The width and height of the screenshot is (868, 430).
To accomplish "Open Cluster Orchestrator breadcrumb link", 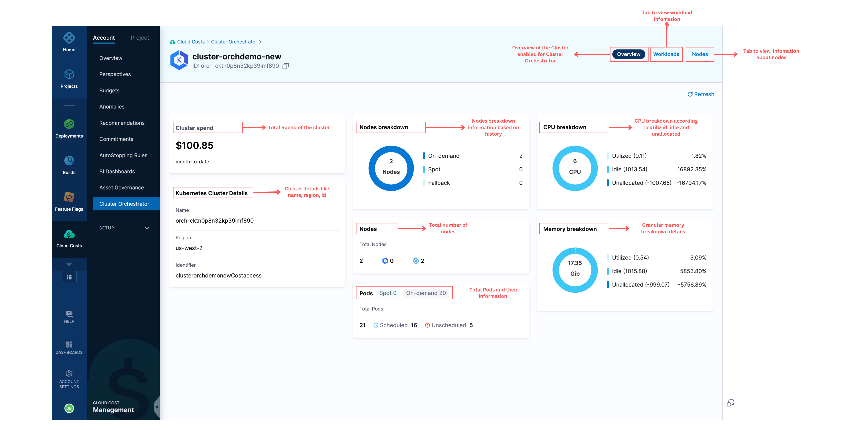I will [x=234, y=42].
